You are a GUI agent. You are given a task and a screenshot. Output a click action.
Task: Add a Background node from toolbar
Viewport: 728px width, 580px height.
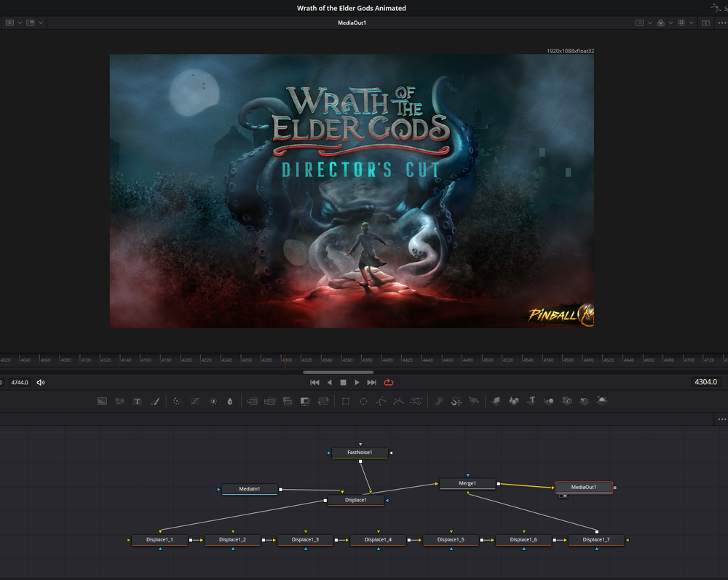point(102,402)
